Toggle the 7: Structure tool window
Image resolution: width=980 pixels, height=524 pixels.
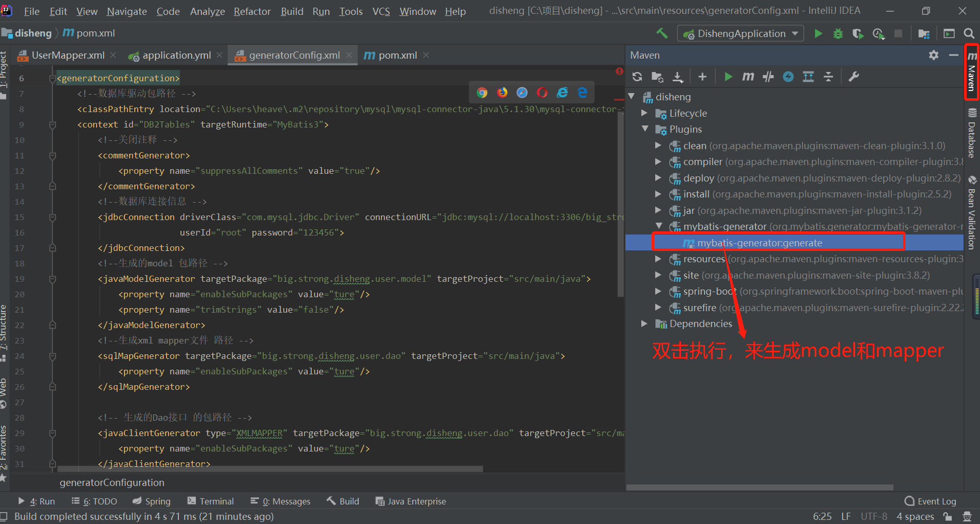[4, 333]
